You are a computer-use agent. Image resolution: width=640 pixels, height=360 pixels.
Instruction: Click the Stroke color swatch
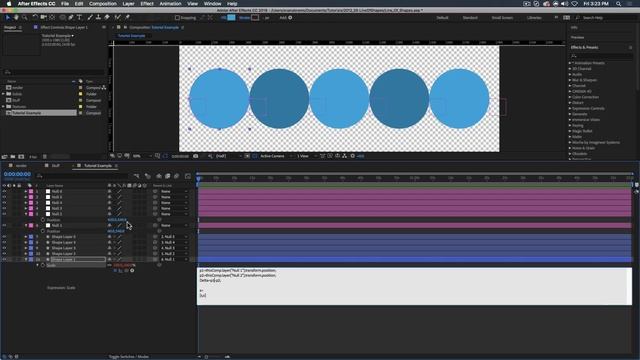pyautogui.click(x=255, y=18)
